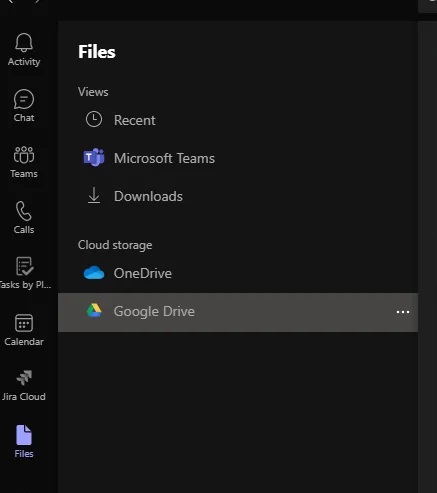Image resolution: width=437 pixels, height=493 pixels.
Task: Show the Microsoft Teams files view
Action: click(x=238, y=158)
